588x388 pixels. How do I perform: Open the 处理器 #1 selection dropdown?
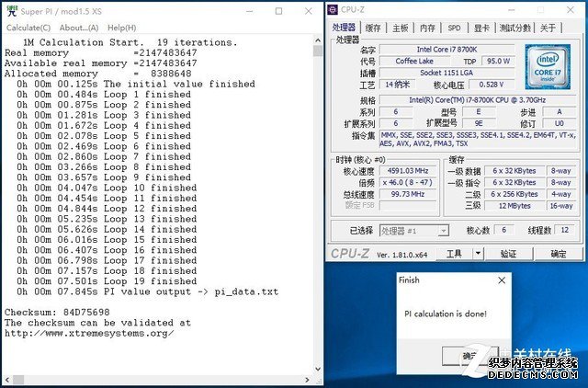pyautogui.click(x=414, y=231)
